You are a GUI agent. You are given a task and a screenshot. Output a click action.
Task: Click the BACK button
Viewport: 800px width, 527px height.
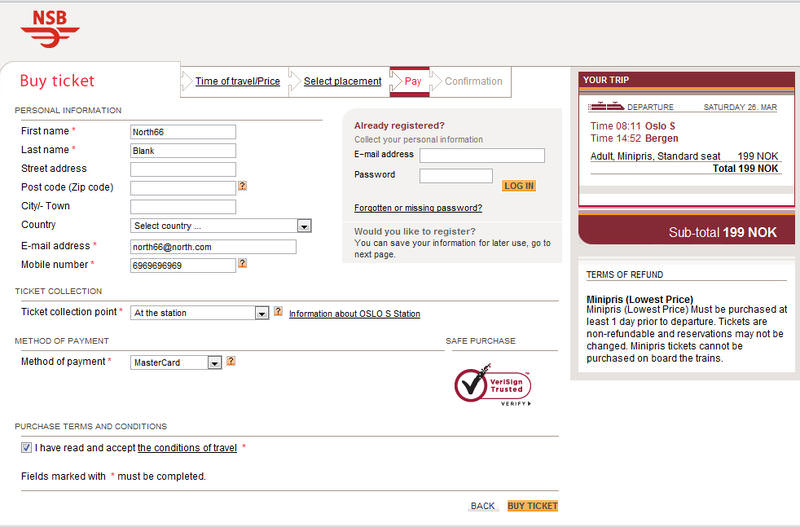(x=483, y=506)
